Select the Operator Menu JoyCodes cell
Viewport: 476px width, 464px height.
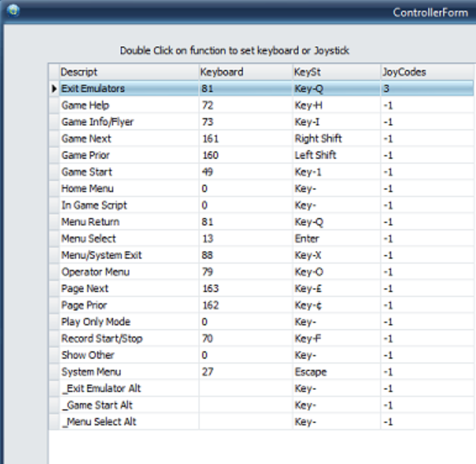coord(427,272)
